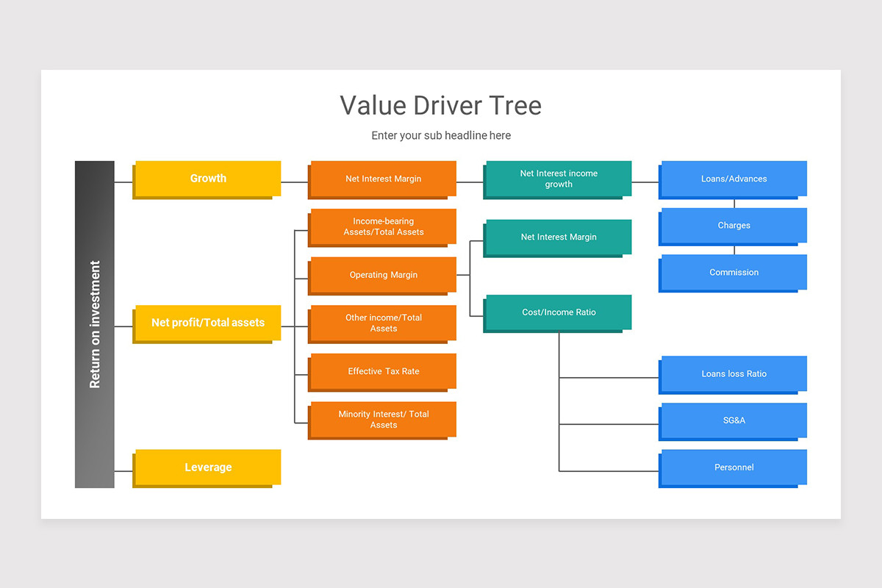882x588 pixels.
Task: Select the Net Interest income growth box
Action: coord(557,178)
